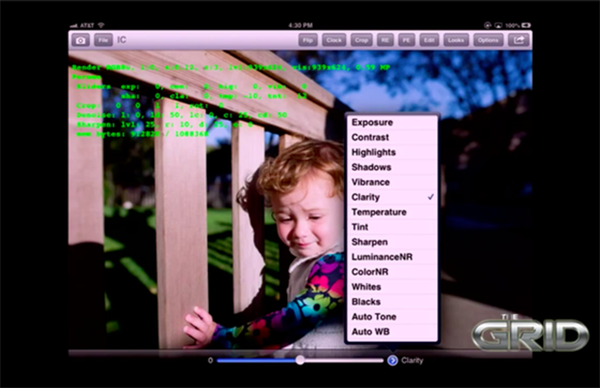Pick Whites from the popup list
Screen dimensions: 600x388
click(x=392, y=287)
